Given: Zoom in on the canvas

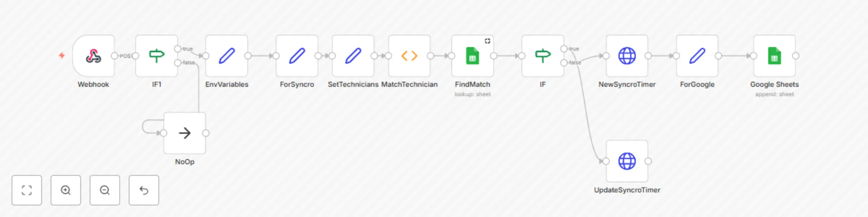Looking at the screenshot, I should tap(65, 190).
